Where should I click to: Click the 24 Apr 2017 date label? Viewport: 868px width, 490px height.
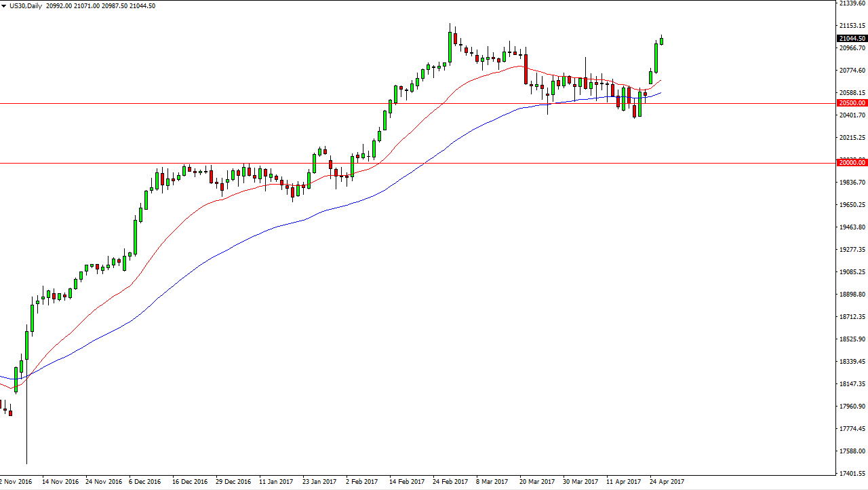pyautogui.click(x=667, y=482)
